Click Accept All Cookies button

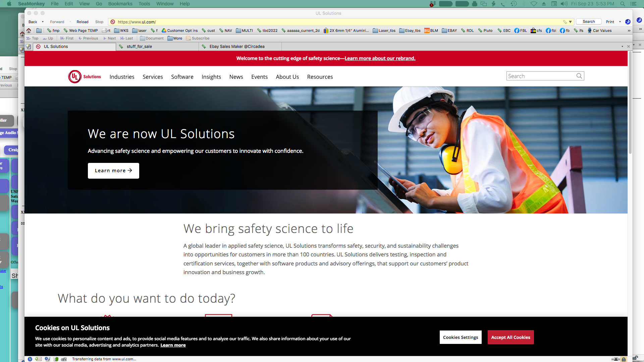(511, 337)
